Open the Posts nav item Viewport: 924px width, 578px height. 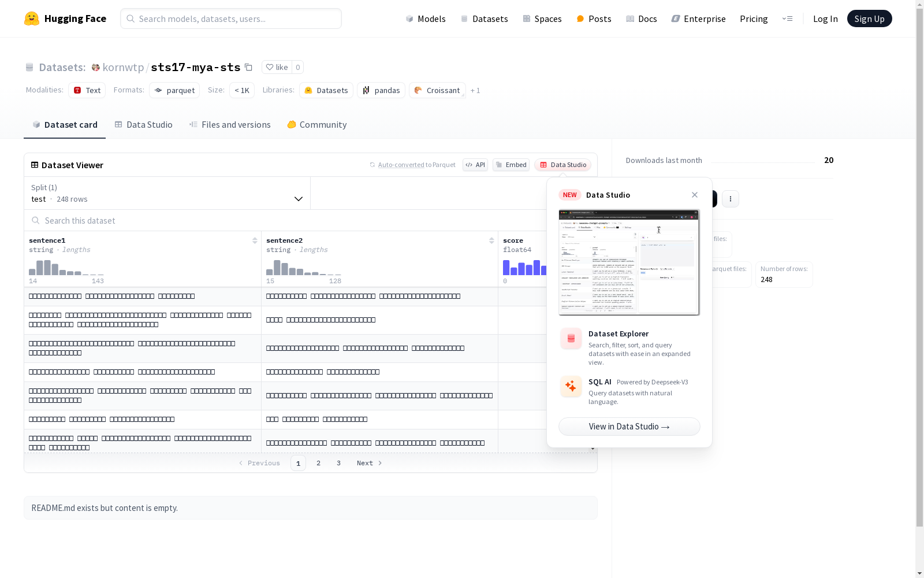594,18
